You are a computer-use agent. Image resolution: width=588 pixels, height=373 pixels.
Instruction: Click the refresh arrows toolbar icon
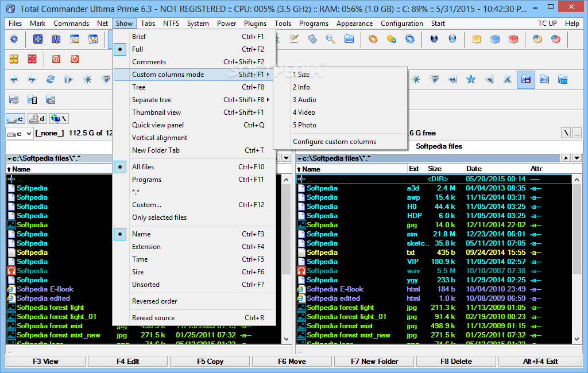pos(51,79)
